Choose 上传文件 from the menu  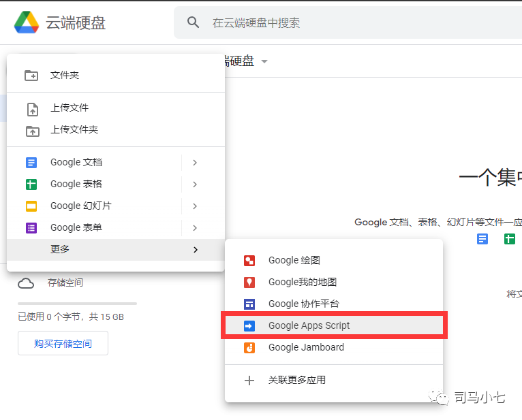pyautogui.click(x=116, y=108)
